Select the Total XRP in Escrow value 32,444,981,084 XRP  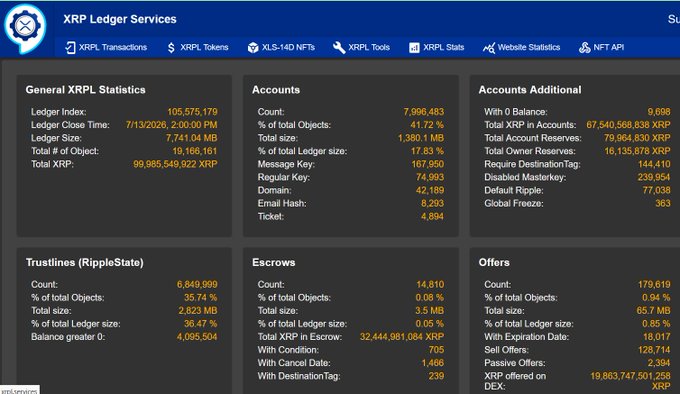tap(402, 336)
